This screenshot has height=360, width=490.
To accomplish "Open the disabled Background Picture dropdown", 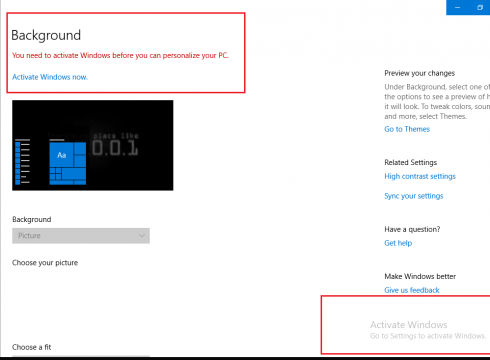I will click(81, 236).
